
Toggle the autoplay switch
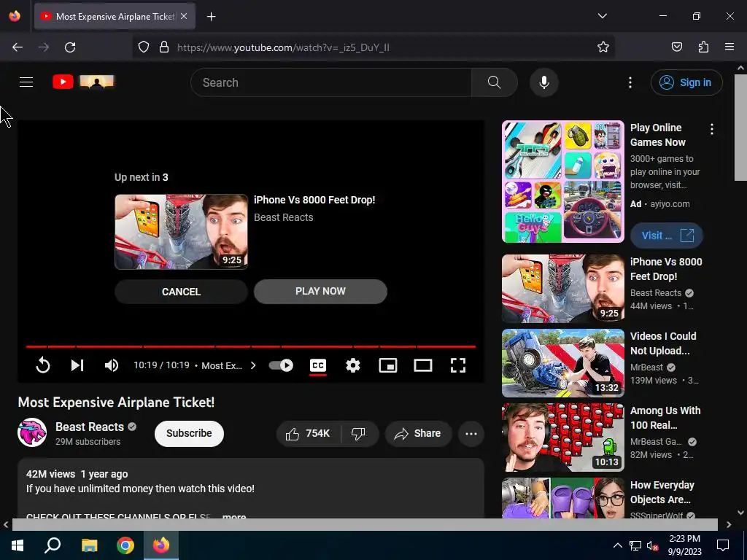click(281, 365)
